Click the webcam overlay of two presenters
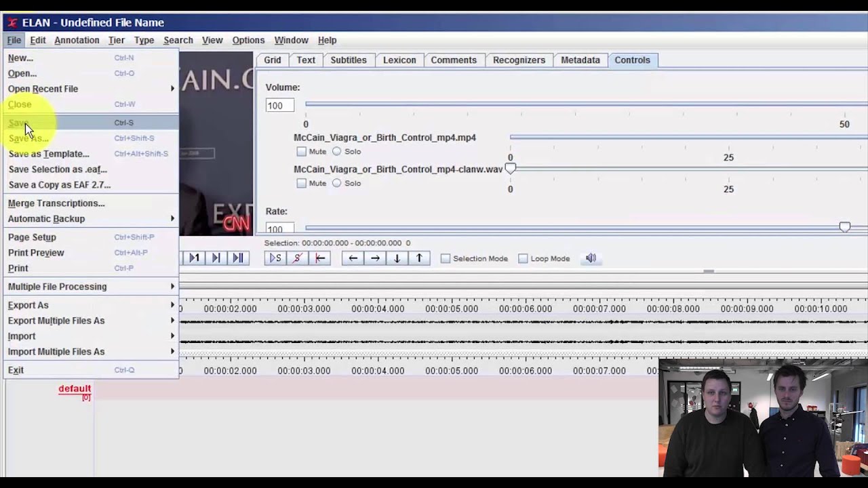Screen dimensions: 868x488 (763, 418)
